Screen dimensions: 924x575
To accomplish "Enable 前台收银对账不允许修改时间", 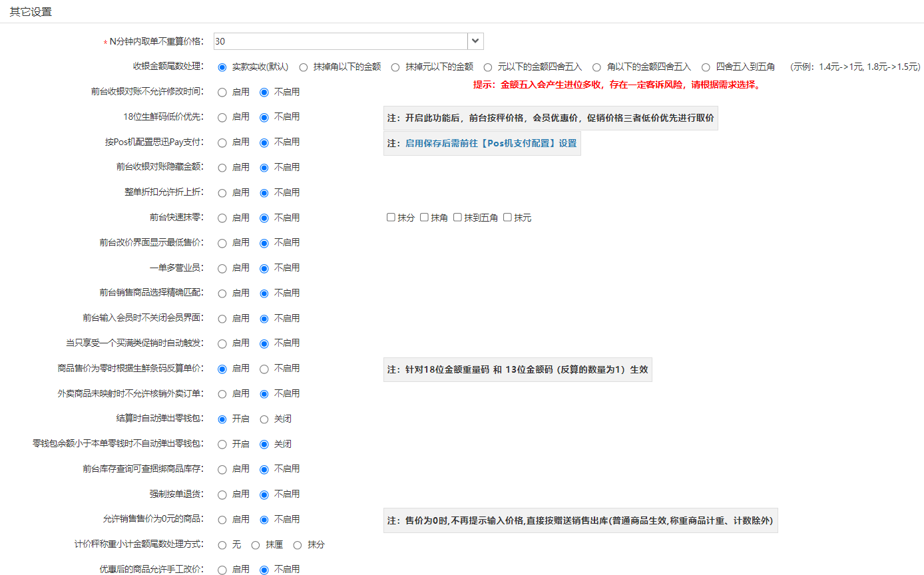I will point(222,92).
